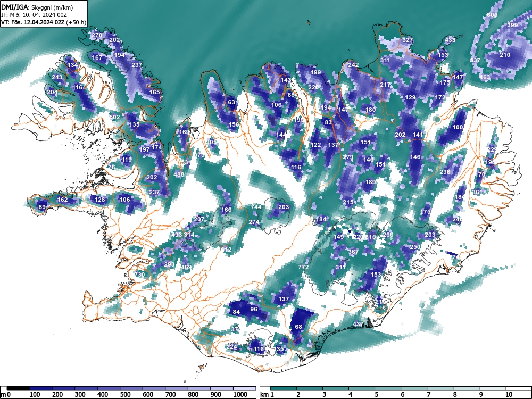Click the 279 visibility value
Viewport: 532px width, 399px height.
(x=348, y=157)
